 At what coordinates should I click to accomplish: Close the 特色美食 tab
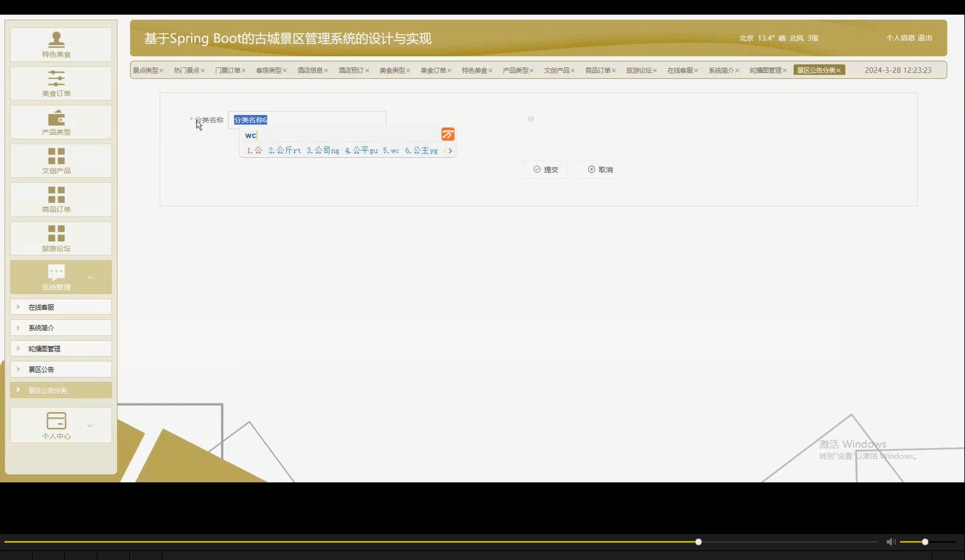point(491,71)
